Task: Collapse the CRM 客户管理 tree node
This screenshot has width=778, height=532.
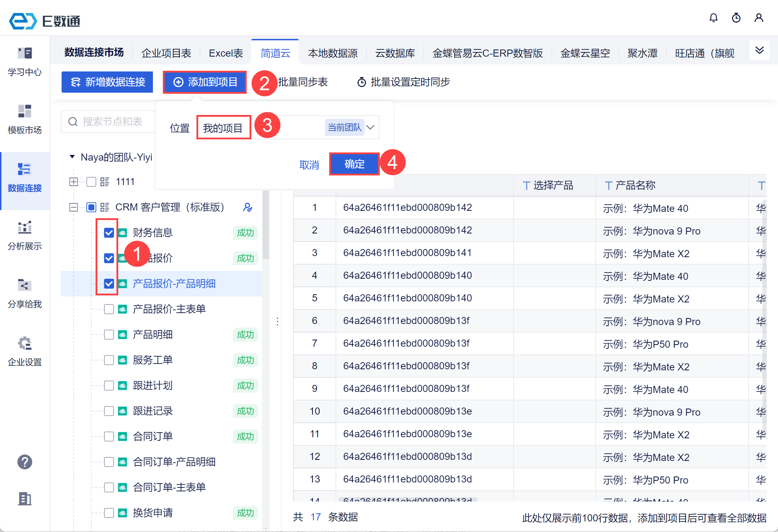Action: click(x=74, y=207)
